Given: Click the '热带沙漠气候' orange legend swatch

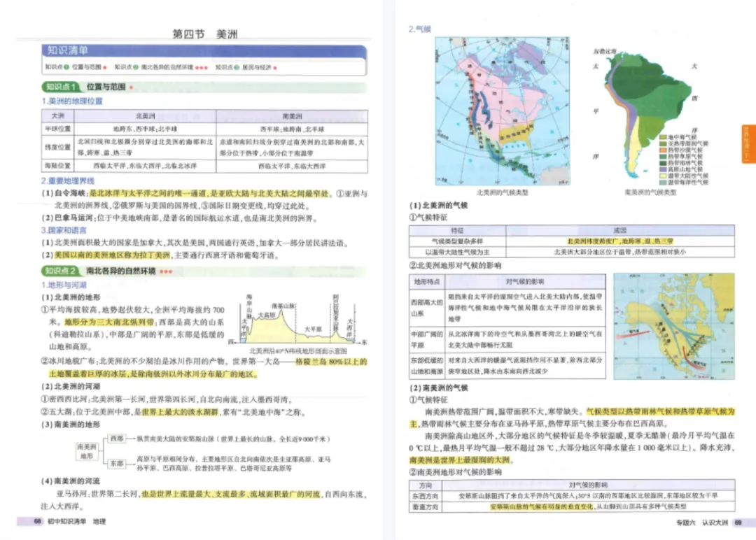Looking at the screenshot, I should [x=663, y=150].
